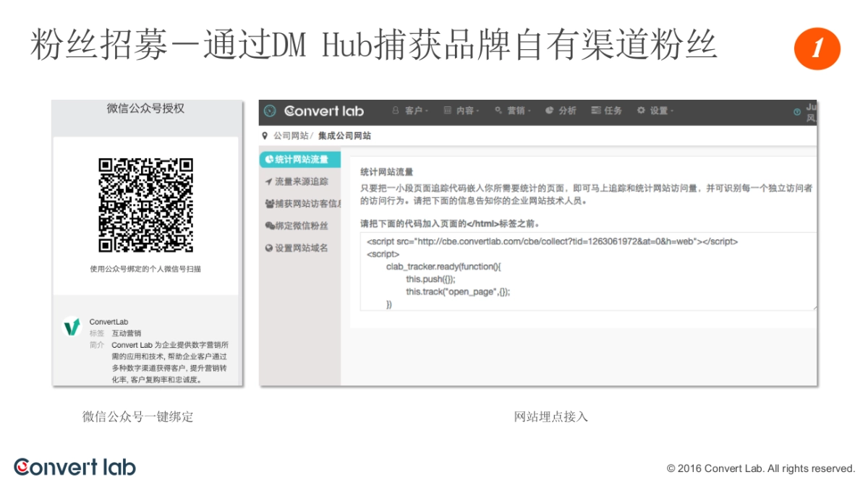Click the Convert Lab logo in navbar
Image resolution: width=868 pixels, height=488 pixels.
click(324, 111)
